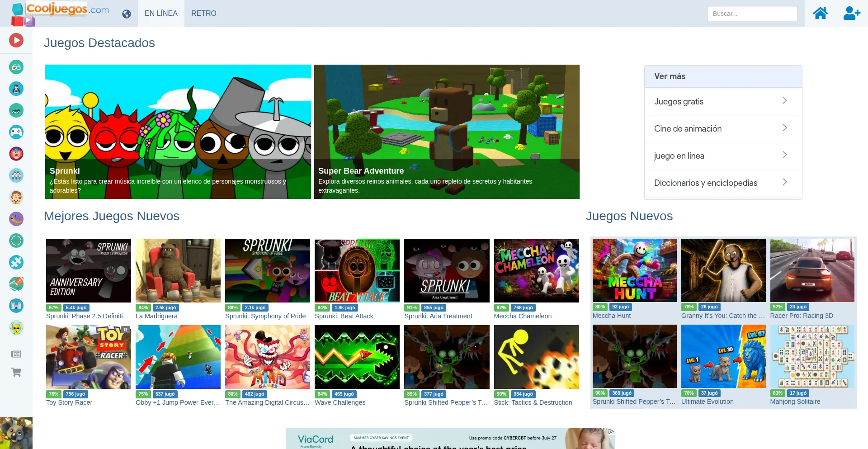Open the yellow alien category icon

16,327
